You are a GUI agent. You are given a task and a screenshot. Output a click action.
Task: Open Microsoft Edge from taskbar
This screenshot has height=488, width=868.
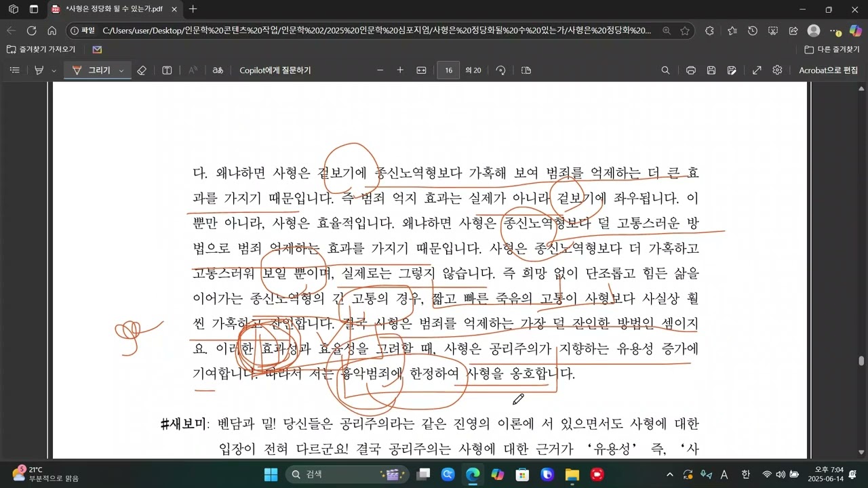[473, 474]
